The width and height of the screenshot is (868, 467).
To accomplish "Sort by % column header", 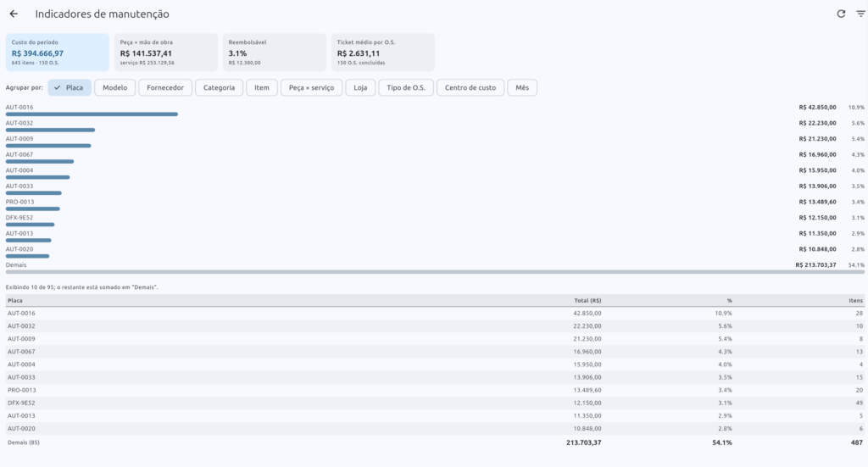I will 730,300.
